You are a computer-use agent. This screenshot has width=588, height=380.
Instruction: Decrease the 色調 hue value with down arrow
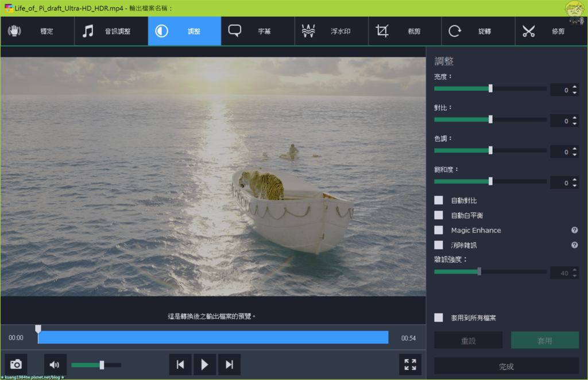[574, 154]
